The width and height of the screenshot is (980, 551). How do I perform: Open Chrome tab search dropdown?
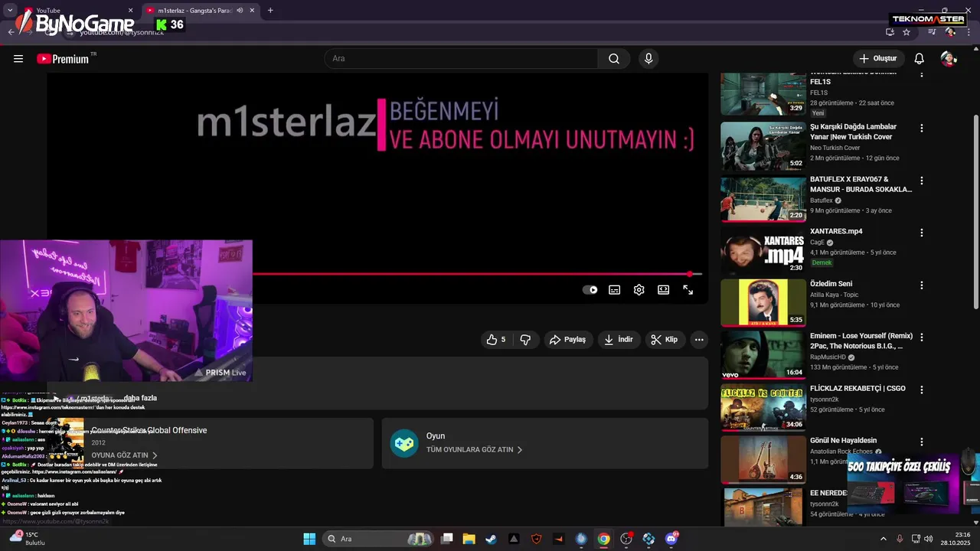pos(10,11)
